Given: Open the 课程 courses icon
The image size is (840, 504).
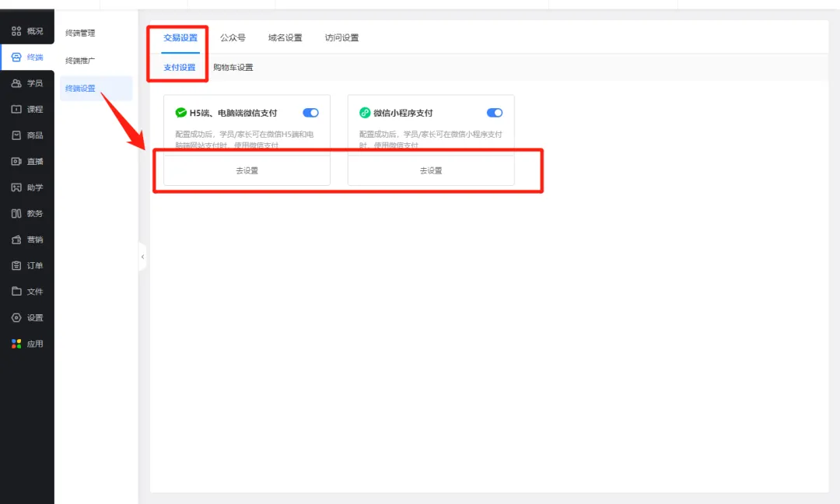Looking at the screenshot, I should coord(16,110).
